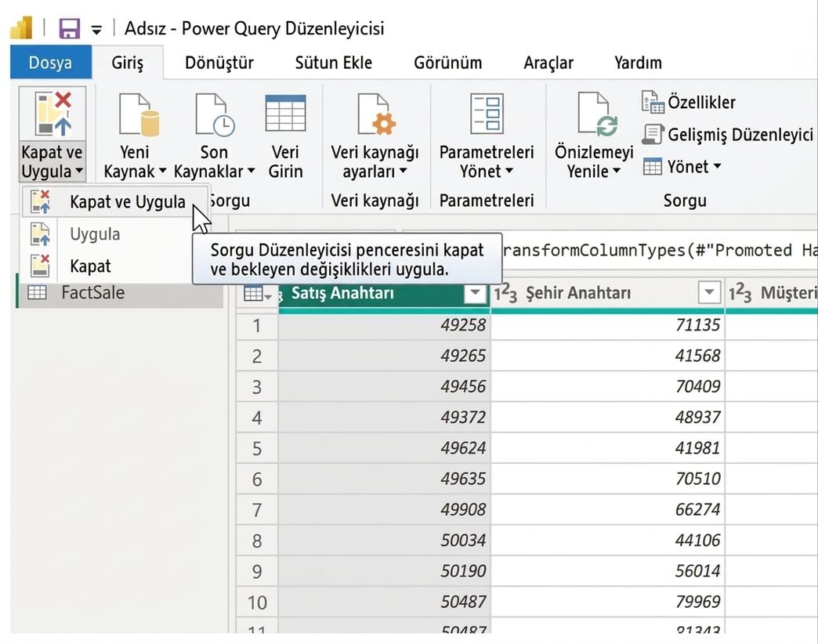Screen dimensions: 818x644
Task: Expand the Önizlemeyi Yenile dropdown
Action: (616, 171)
